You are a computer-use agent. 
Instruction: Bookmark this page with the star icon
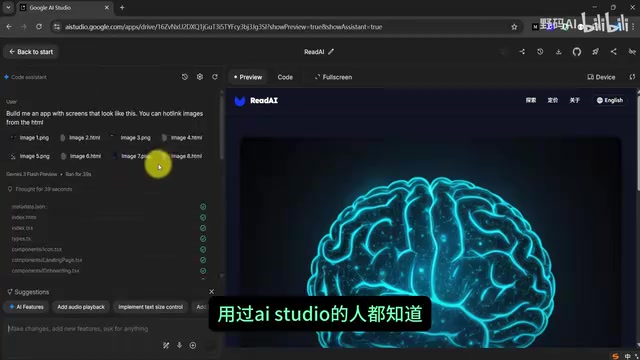pos(514,27)
